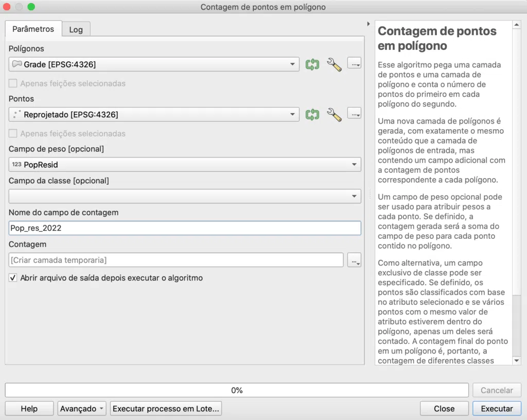
Task: Click the Pop_res_2022 count field input
Action: pos(185,228)
